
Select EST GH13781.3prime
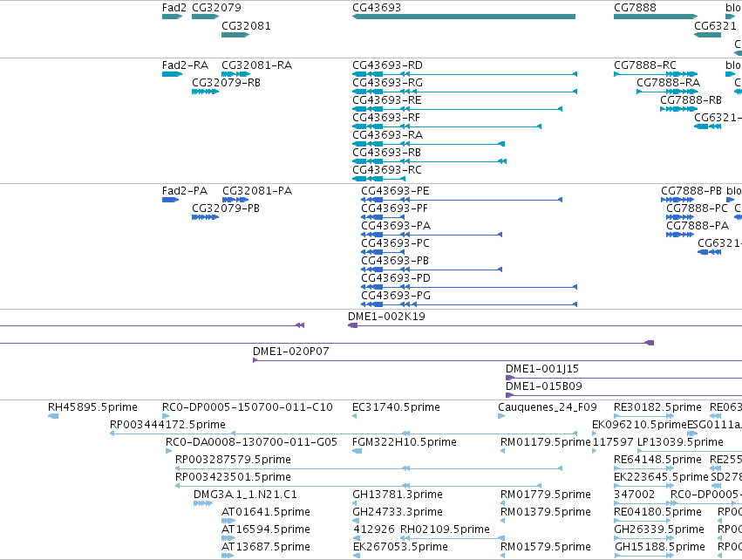355,504
